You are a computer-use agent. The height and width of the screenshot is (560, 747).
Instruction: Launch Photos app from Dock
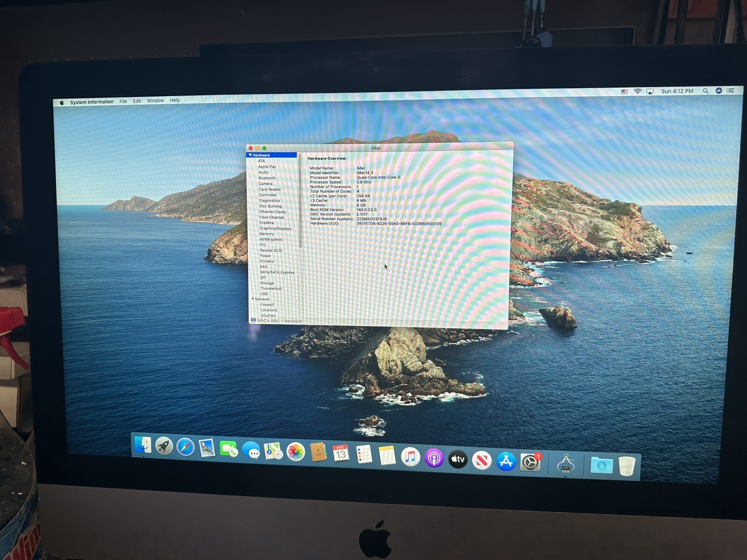pos(296,452)
